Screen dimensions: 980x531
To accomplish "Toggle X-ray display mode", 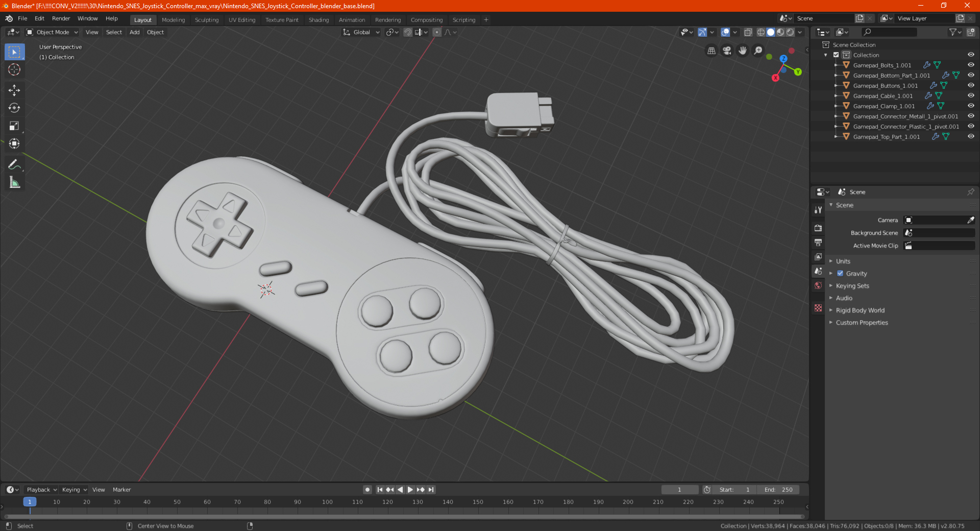I will (x=748, y=32).
